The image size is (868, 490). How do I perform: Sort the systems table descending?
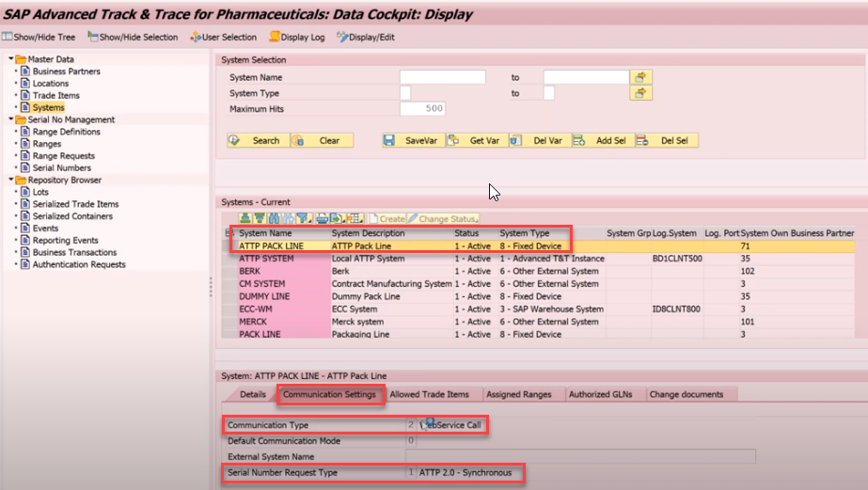[260, 219]
